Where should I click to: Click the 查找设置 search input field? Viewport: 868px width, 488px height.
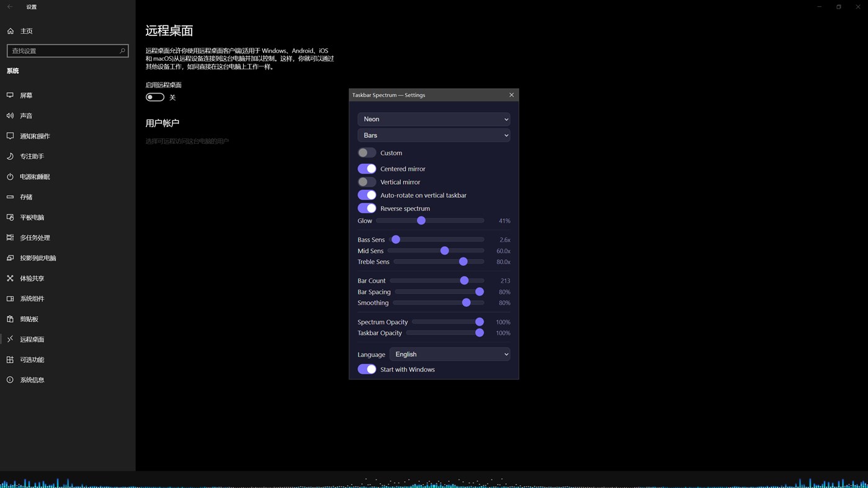(68, 51)
